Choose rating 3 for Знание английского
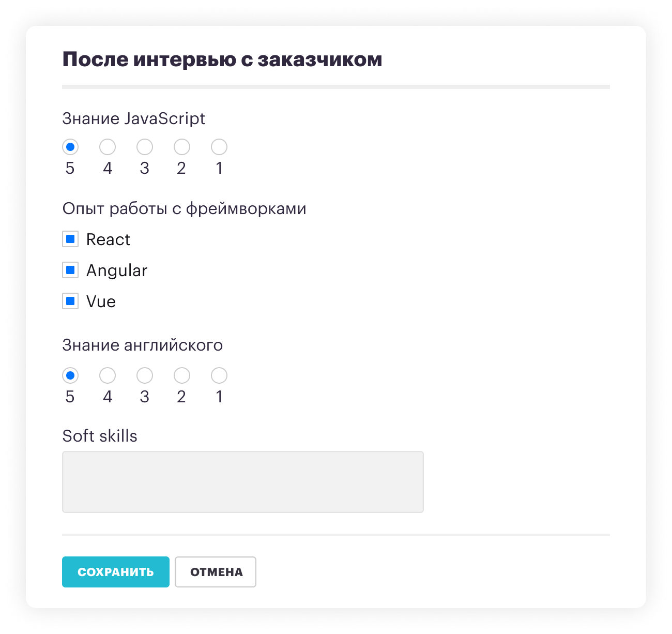Viewport: 672px width, 634px height. pos(145,375)
